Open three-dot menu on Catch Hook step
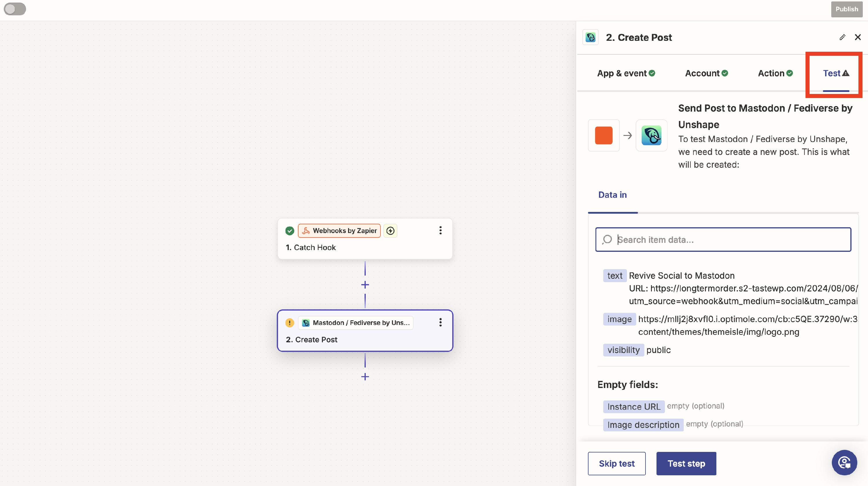The image size is (868, 486). (440, 230)
